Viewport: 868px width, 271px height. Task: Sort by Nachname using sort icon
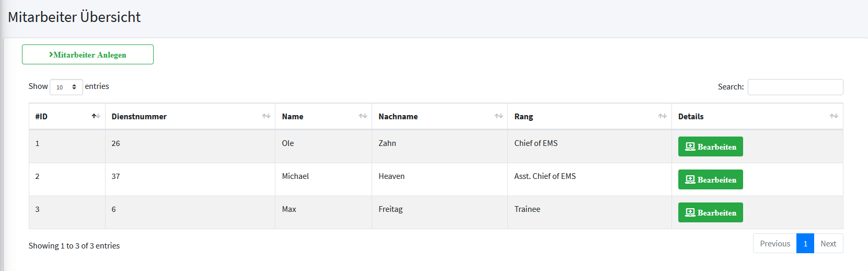[x=499, y=116]
